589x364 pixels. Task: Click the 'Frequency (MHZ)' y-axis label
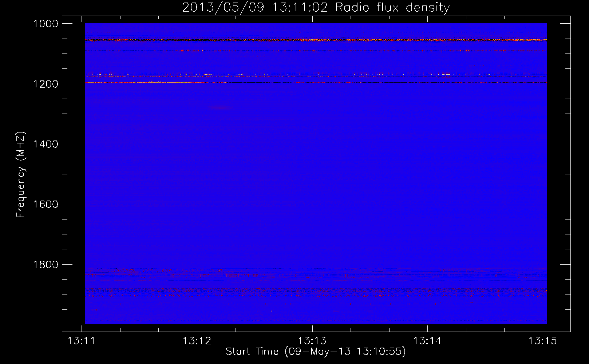21,175
